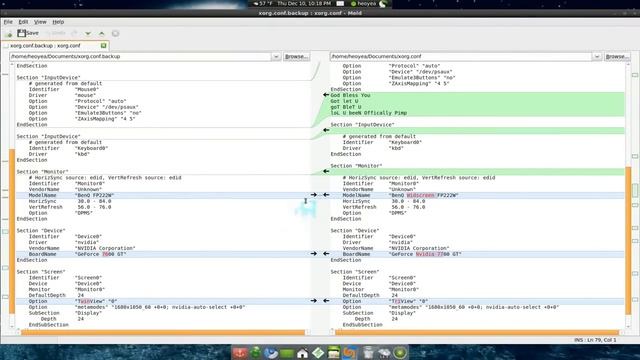Viewport: 640px width, 360px height.
Task: Click the left pane "TwinView" "0" text
Action: (96, 301)
